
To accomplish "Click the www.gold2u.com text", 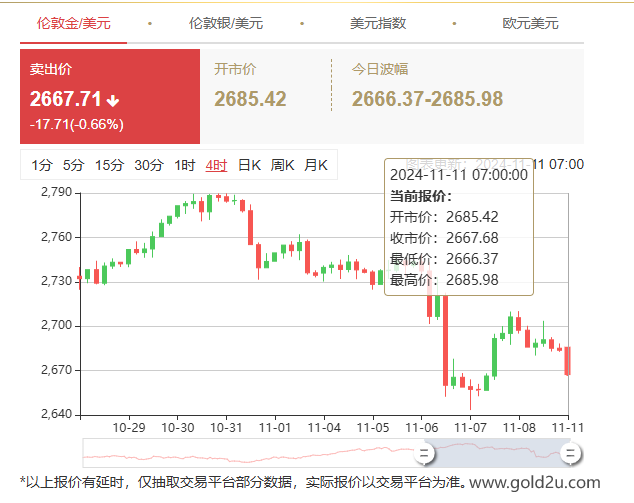I will click(x=535, y=482).
